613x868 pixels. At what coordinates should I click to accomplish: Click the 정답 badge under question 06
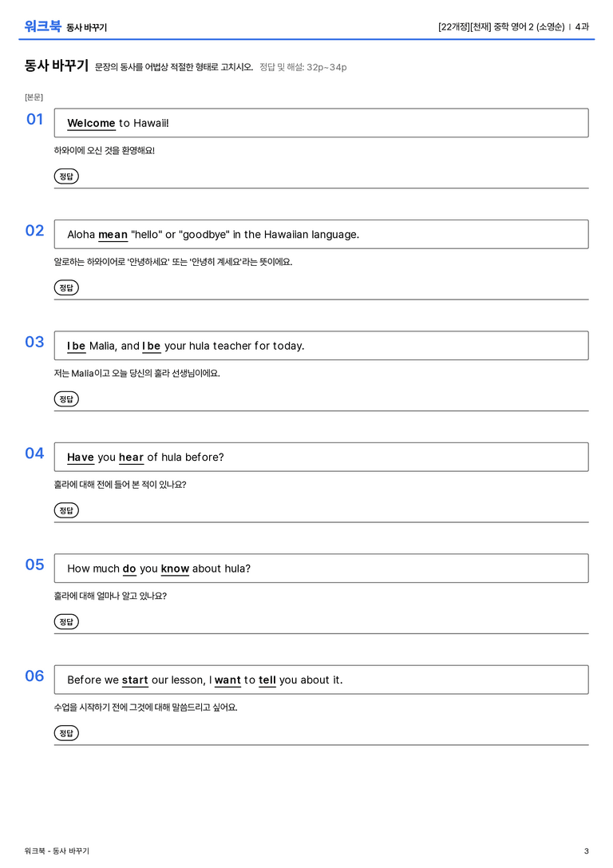pyautogui.click(x=66, y=733)
